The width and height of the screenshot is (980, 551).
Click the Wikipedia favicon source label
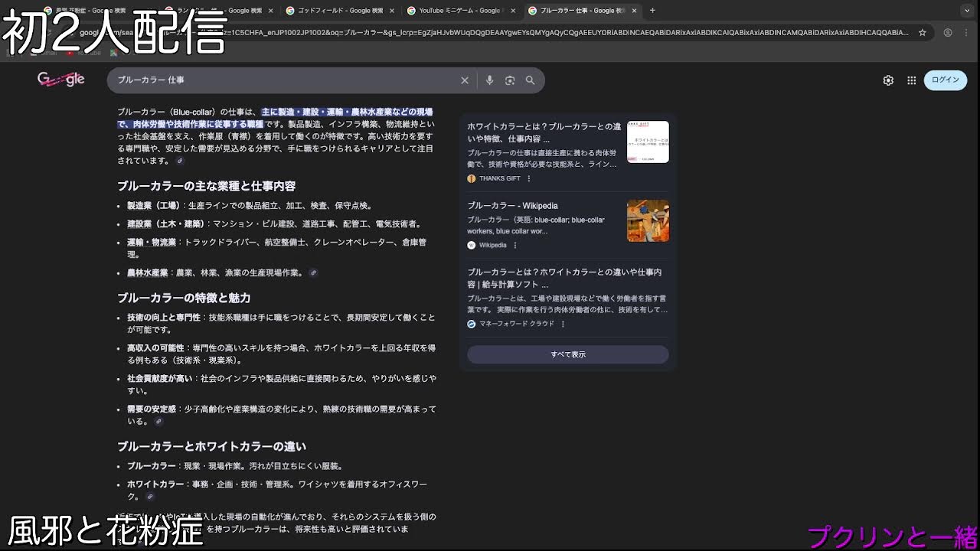487,246
